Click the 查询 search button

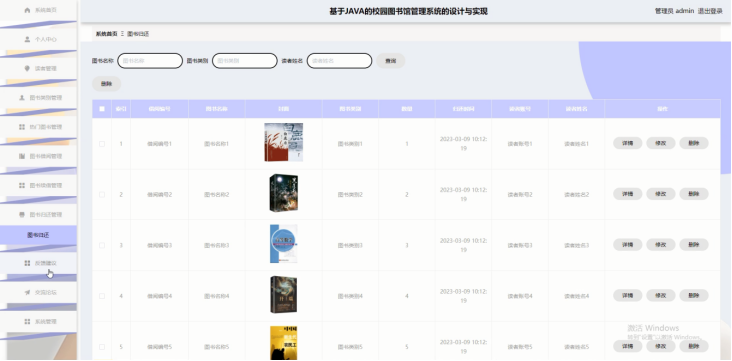(x=391, y=61)
